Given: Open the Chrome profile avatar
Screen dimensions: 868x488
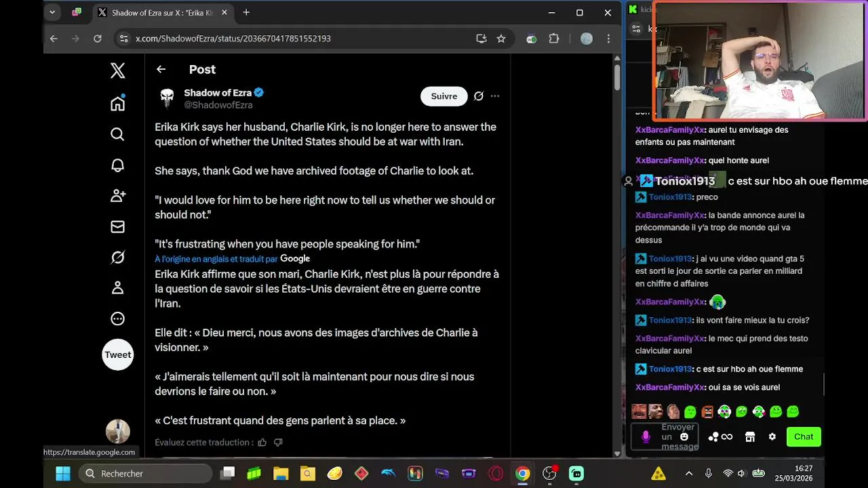Looking at the screenshot, I should click(587, 39).
